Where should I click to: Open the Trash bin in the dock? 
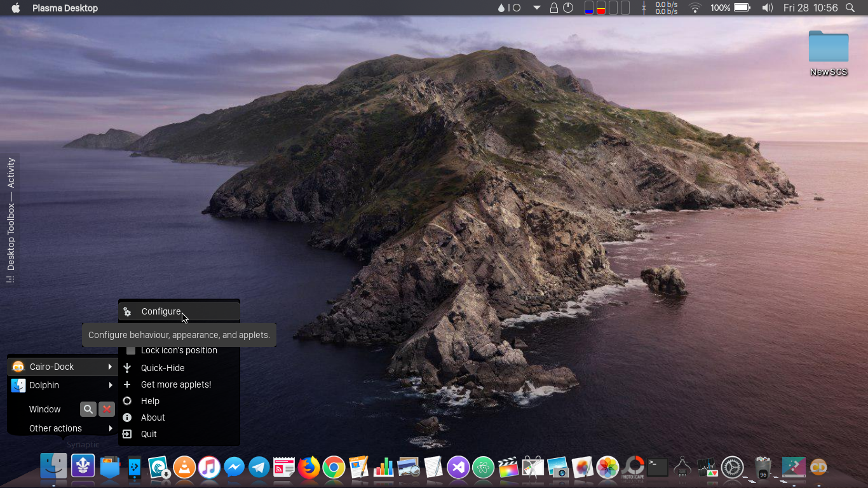pyautogui.click(x=763, y=468)
